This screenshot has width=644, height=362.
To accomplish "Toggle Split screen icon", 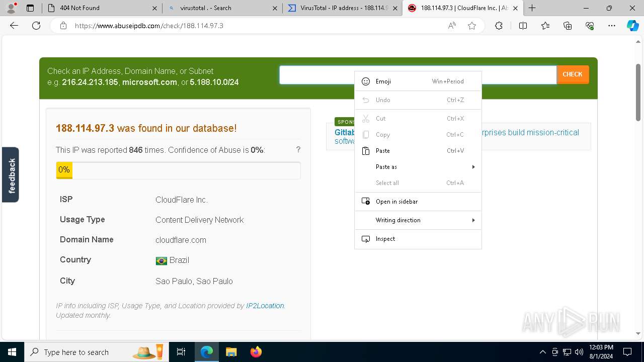I will click(x=523, y=26).
